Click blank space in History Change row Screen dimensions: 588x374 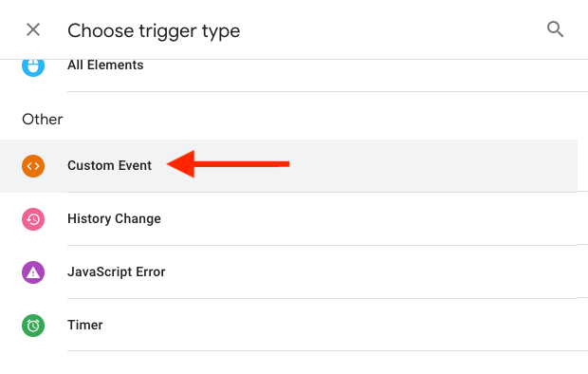(x=375, y=219)
